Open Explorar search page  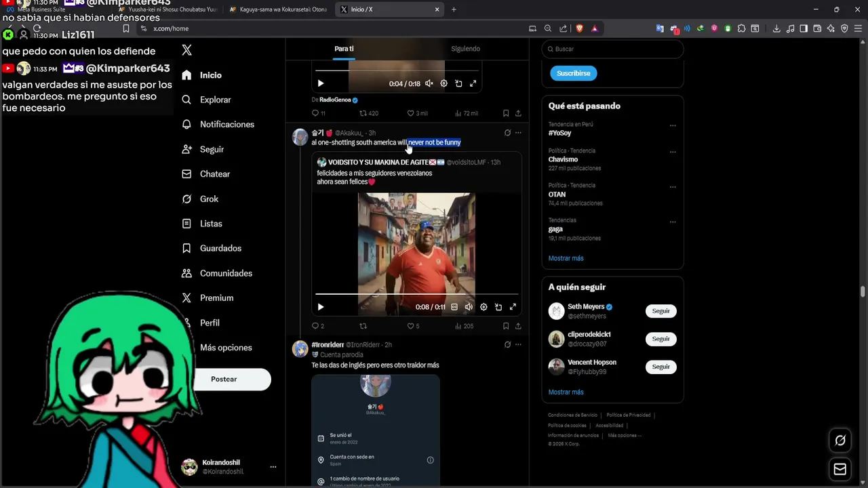pos(206,100)
